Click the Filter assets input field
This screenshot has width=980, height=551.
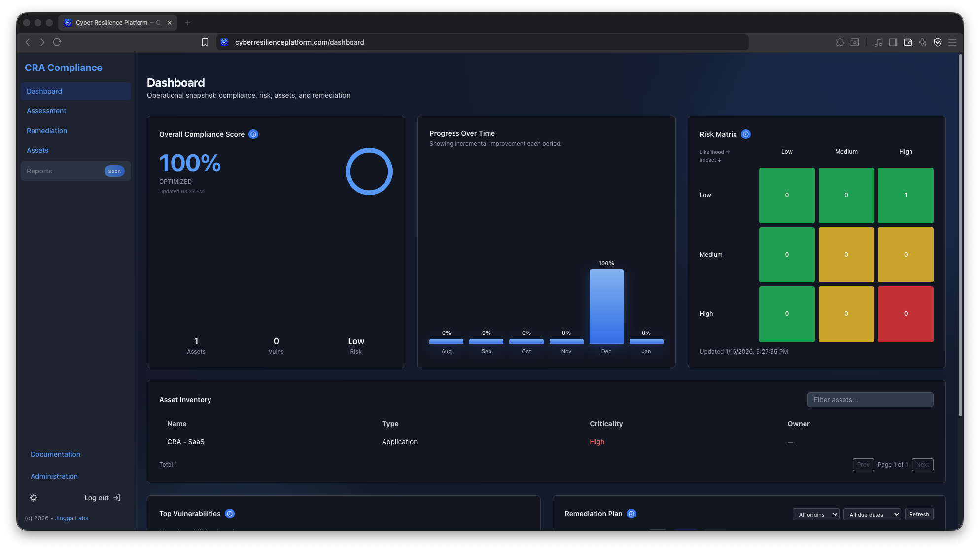870,399
